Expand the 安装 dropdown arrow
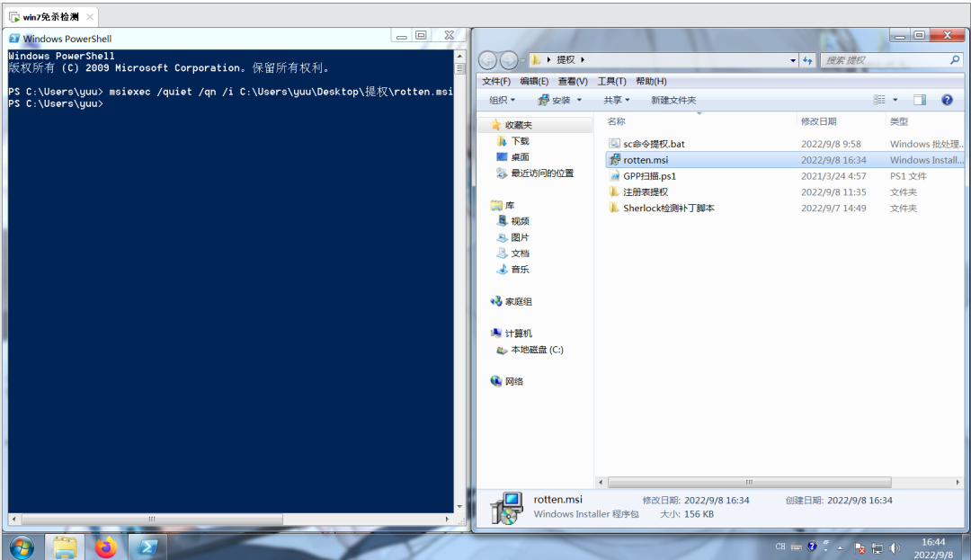 tap(580, 100)
